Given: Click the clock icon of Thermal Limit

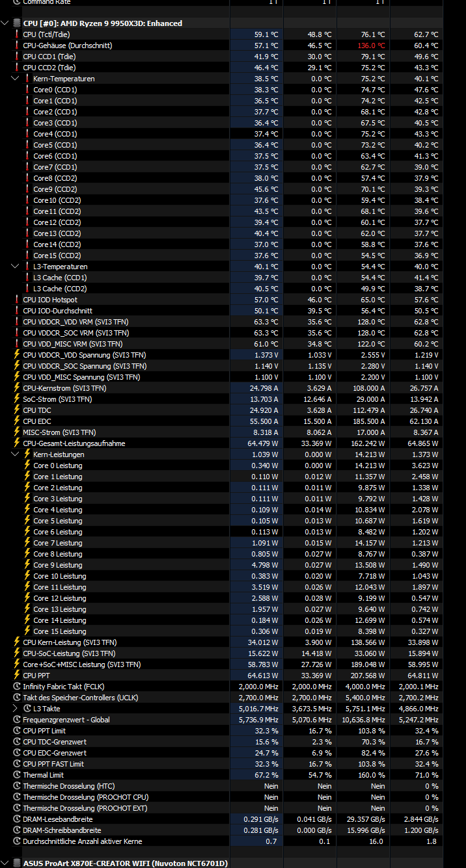Looking at the screenshot, I should pos(16,775).
